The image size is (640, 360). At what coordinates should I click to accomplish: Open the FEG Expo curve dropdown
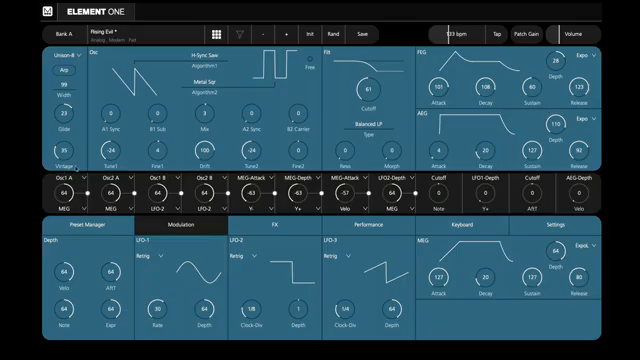586,55
